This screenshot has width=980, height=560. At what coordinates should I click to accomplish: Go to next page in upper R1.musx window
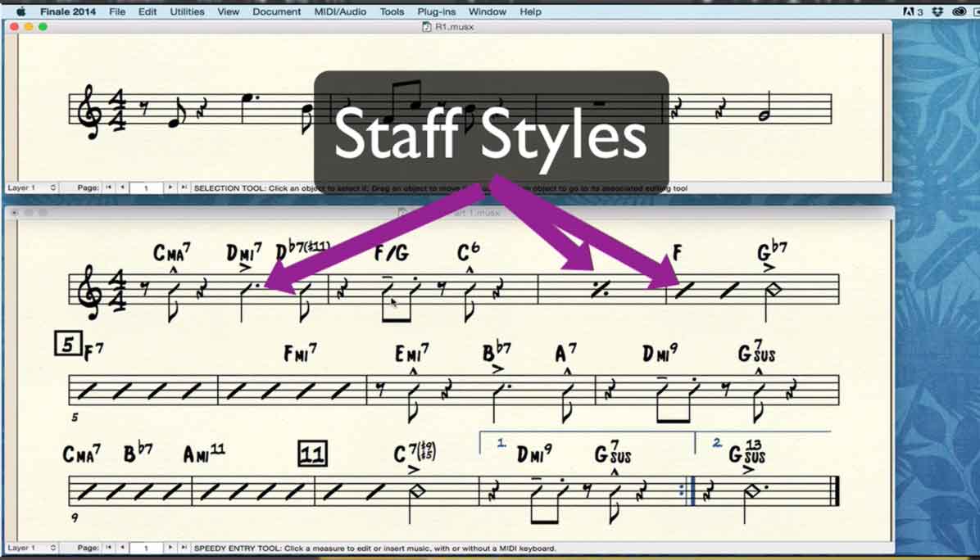[170, 188]
